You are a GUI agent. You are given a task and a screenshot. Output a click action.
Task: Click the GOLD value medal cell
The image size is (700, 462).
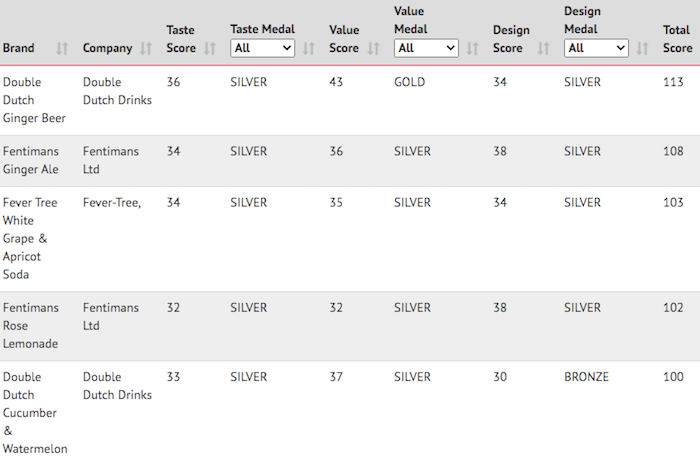(409, 82)
